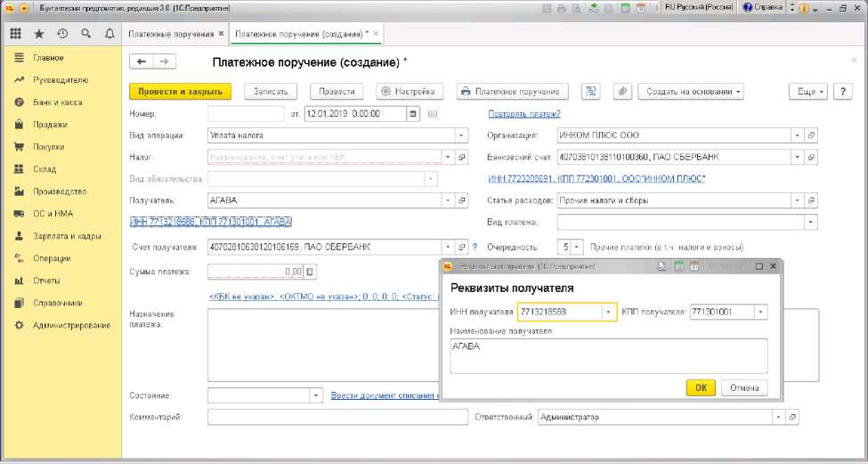
Task: Open the Создать на основании dropdown
Action: (x=694, y=91)
